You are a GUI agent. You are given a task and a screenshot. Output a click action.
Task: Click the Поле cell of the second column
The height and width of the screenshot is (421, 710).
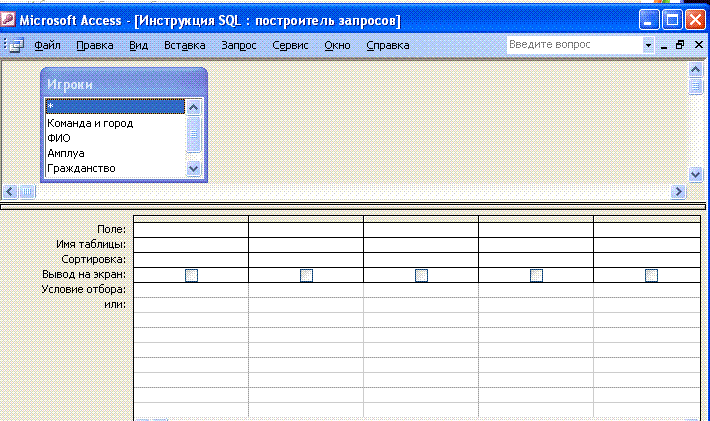click(306, 230)
